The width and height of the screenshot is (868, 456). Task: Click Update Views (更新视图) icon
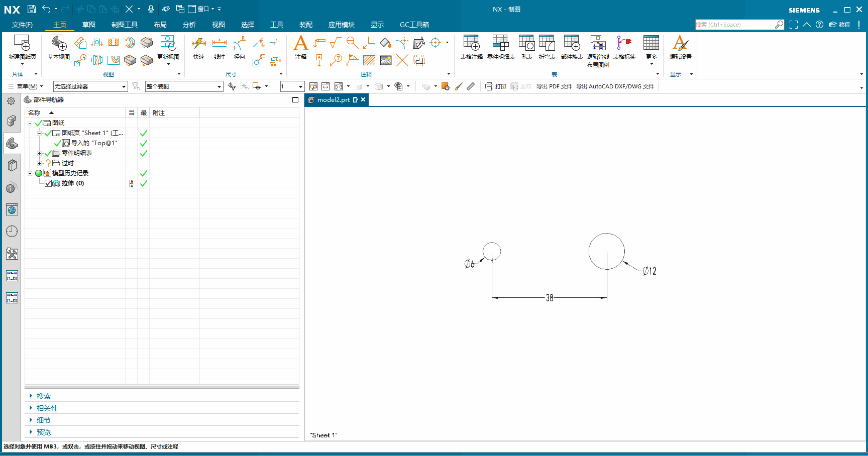tap(168, 44)
